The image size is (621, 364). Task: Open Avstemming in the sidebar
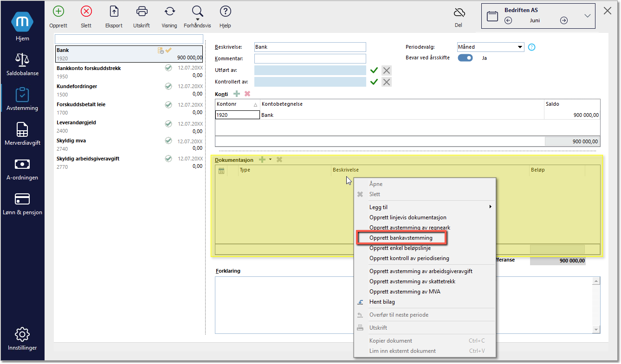point(22,99)
